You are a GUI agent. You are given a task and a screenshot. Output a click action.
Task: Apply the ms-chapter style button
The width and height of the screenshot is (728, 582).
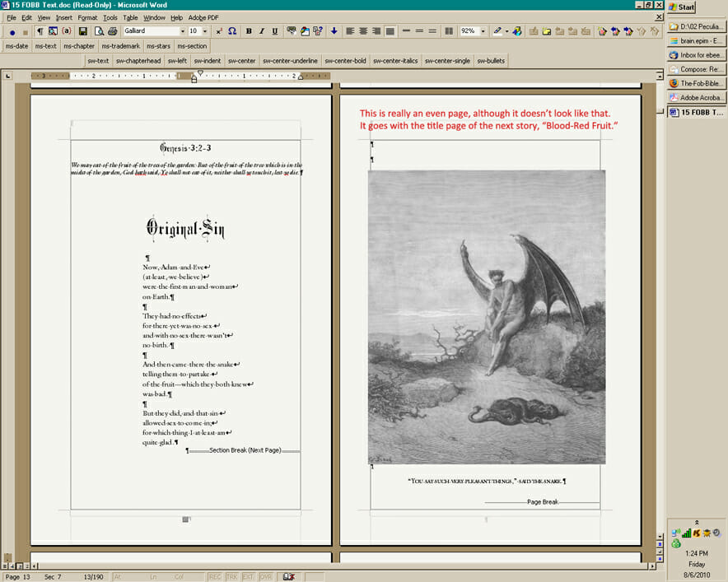point(79,46)
